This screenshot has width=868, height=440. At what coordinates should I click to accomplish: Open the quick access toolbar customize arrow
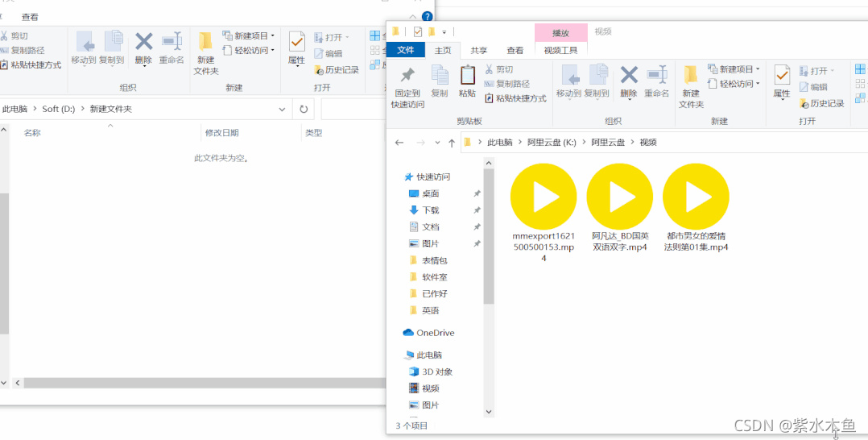(444, 31)
